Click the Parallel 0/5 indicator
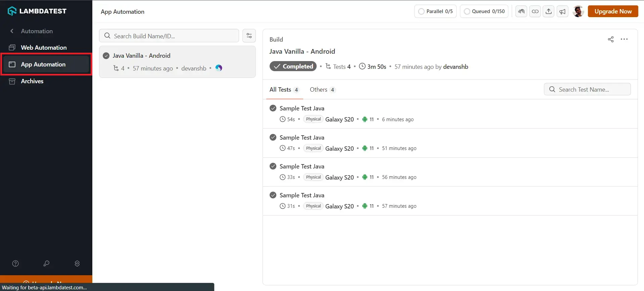 pos(435,11)
